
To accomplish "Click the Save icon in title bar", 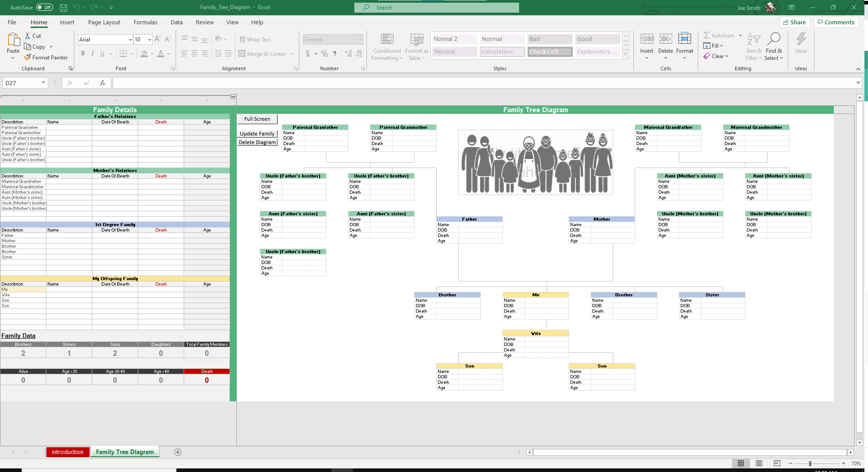I will tap(63, 8).
